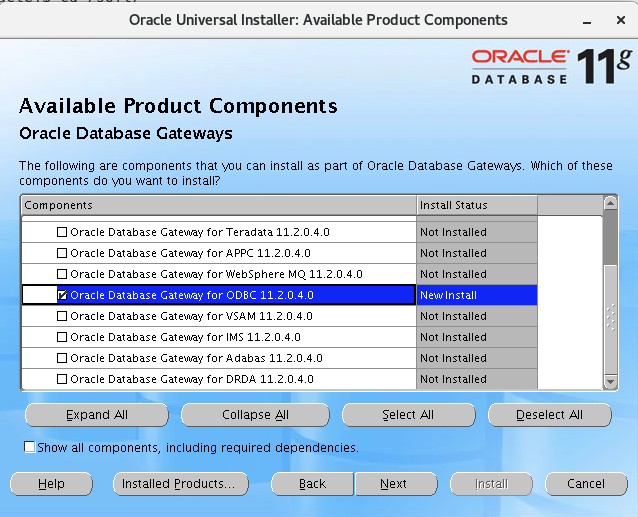Click Deselect All button

pos(550,415)
